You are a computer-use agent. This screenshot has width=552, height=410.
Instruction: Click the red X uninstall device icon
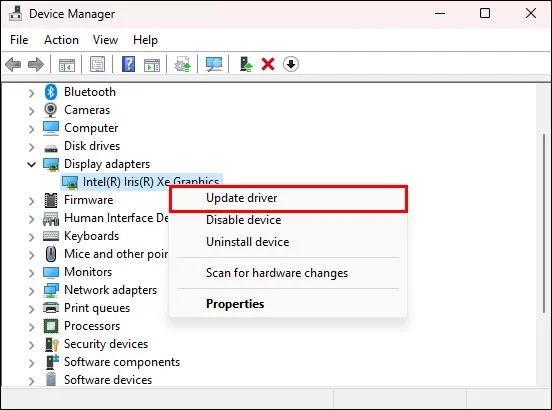click(268, 64)
